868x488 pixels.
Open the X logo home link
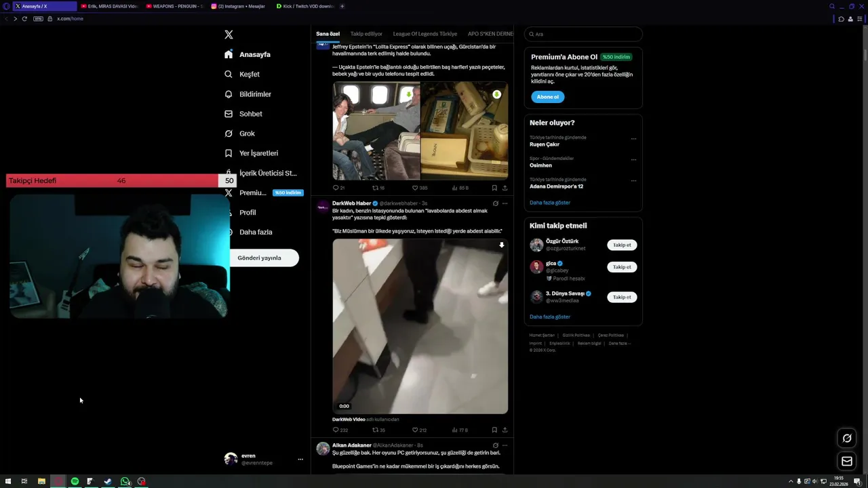click(229, 35)
